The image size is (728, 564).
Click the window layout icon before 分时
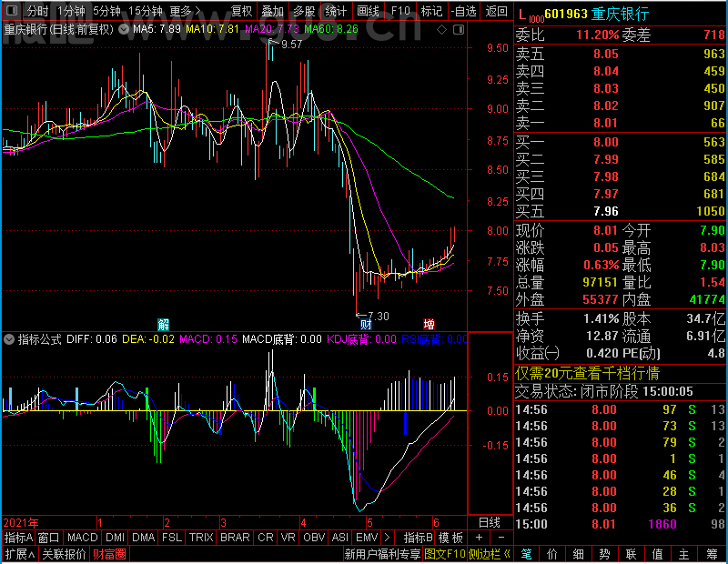tap(12, 10)
